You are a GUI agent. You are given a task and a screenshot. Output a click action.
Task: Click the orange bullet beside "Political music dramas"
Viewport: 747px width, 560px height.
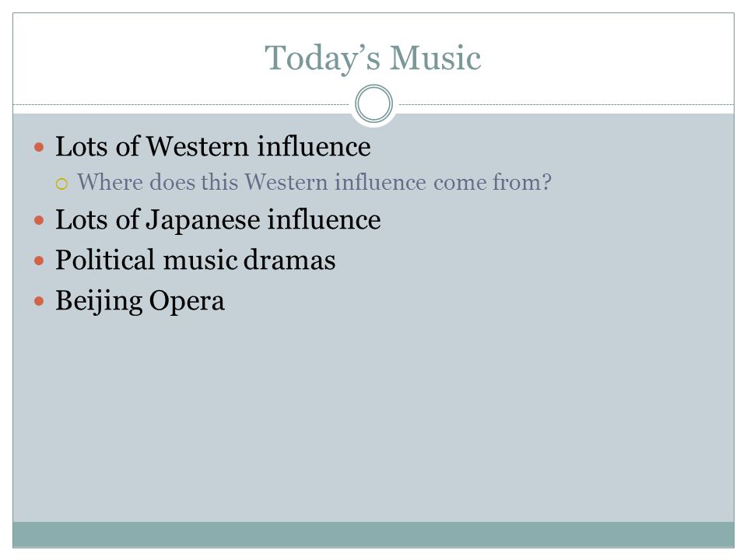click(x=39, y=261)
